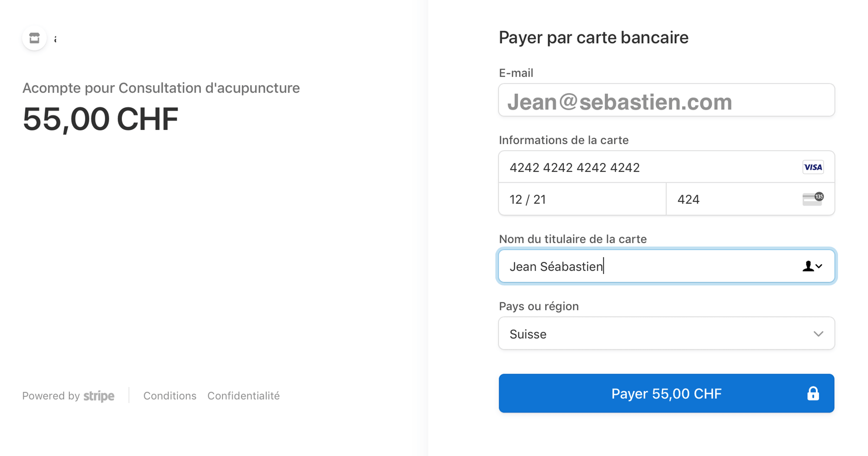This screenshot has height=456, width=868.
Task: Click the lock icon on pay button
Action: click(813, 393)
